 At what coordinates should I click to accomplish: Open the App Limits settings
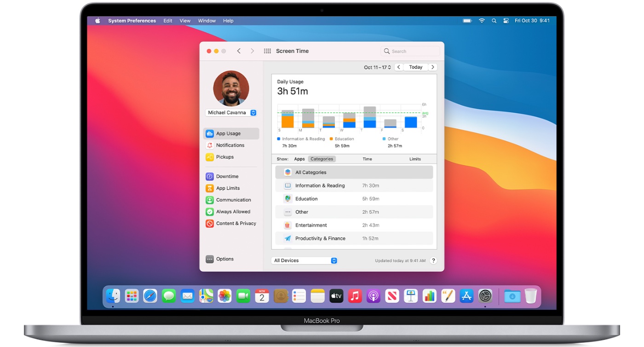point(227,188)
